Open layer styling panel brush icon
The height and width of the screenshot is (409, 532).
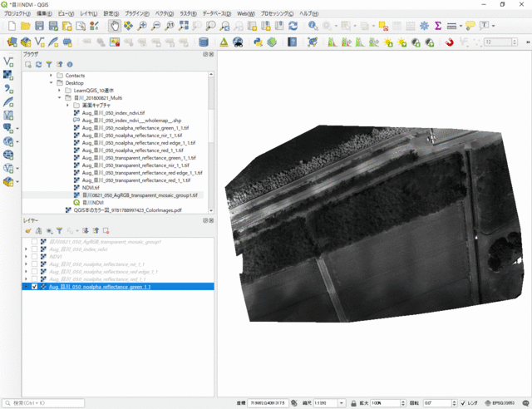click(28, 231)
